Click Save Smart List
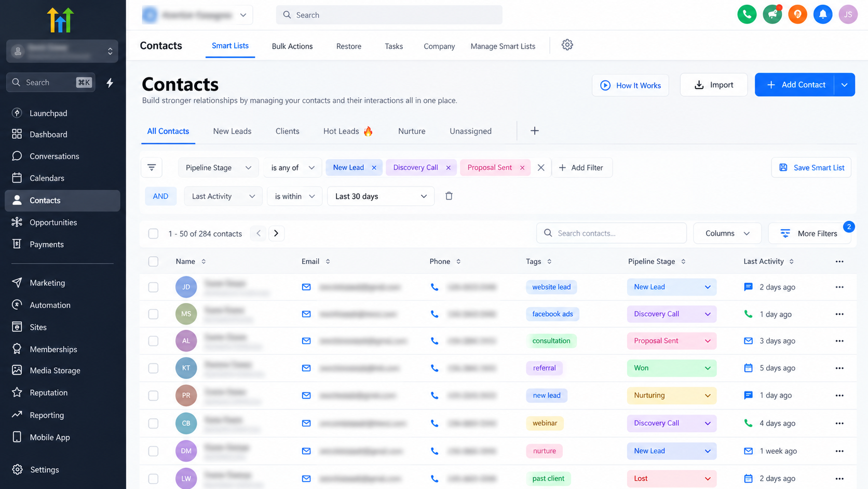 [x=811, y=167]
